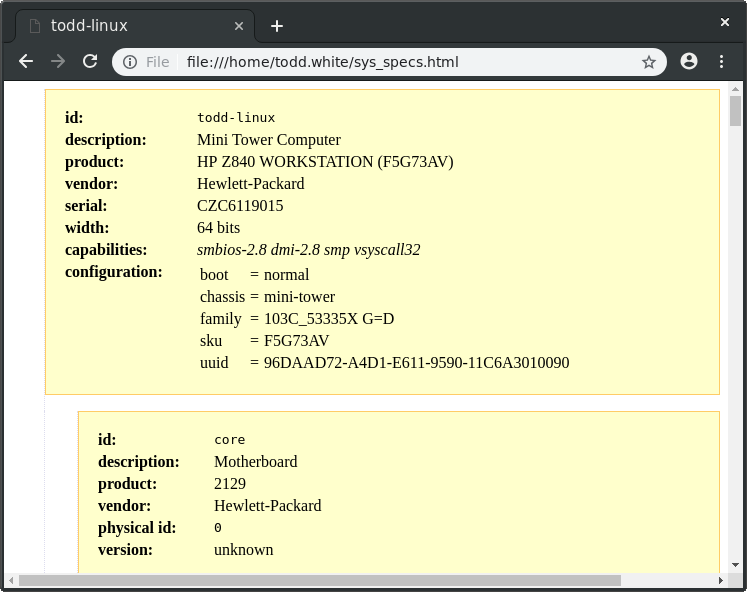Select the todd-linux tab
Viewport: 747px width, 592px height.
click(x=136, y=26)
